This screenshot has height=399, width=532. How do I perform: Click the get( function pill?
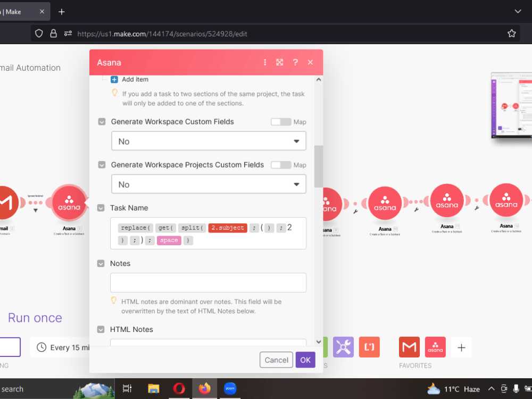pos(166,228)
